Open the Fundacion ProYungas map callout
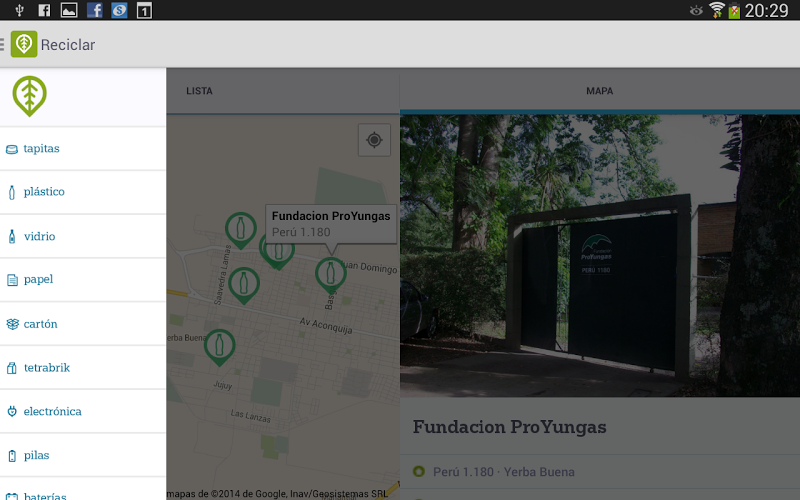The width and height of the screenshot is (800, 500). (331, 223)
